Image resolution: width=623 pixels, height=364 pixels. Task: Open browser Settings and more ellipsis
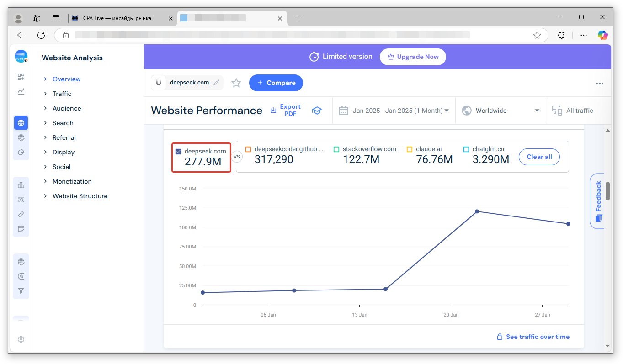(584, 35)
